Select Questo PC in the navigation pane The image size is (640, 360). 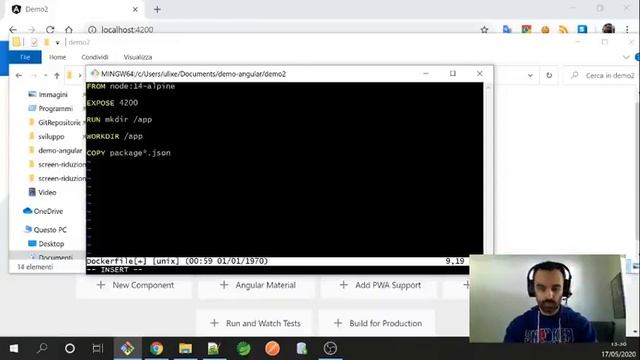(x=50, y=230)
